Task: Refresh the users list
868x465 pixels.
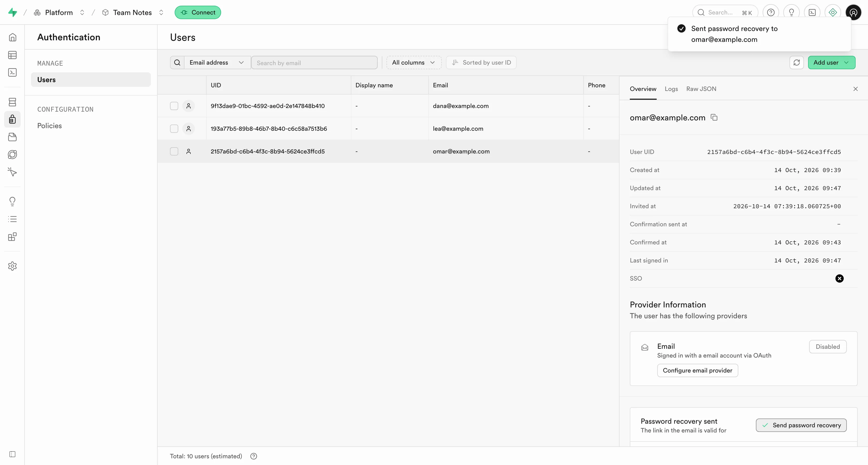Action: tap(796, 63)
